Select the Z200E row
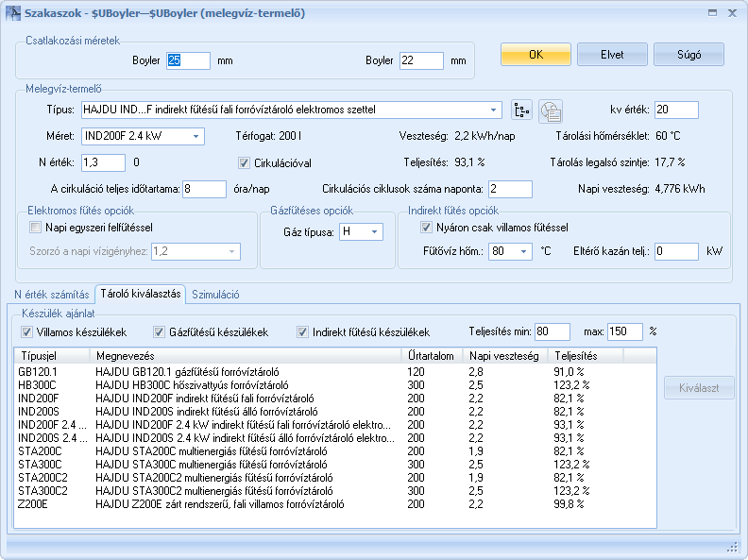 [x=335, y=504]
